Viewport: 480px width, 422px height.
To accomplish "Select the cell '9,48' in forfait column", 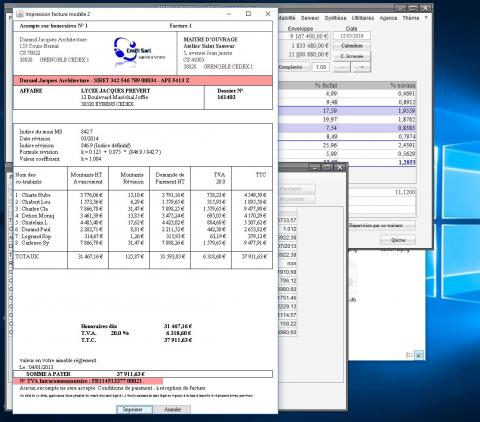I will pyautogui.click(x=308, y=102).
